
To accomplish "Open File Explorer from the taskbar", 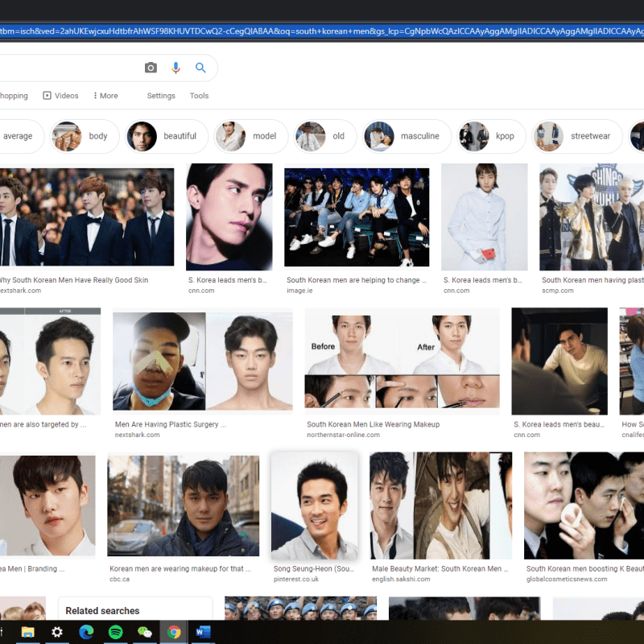I will [27, 632].
